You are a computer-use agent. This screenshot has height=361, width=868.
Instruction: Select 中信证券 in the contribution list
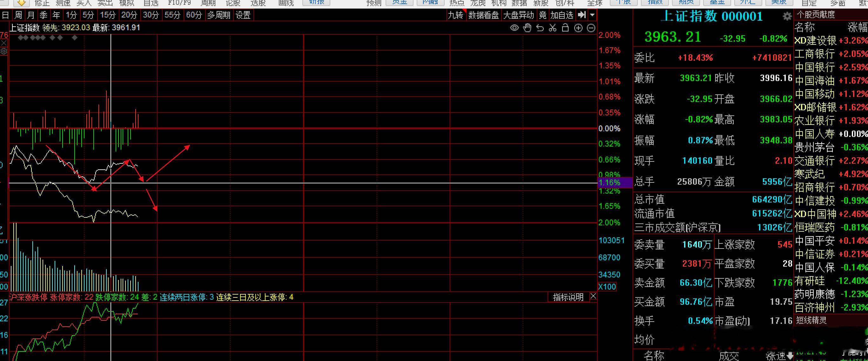point(831,254)
